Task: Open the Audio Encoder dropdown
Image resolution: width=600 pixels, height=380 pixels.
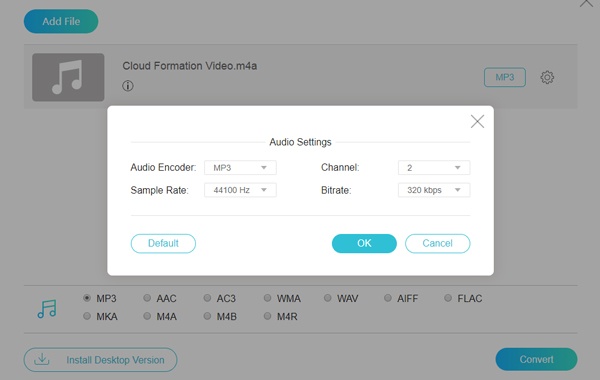Action: click(x=240, y=168)
